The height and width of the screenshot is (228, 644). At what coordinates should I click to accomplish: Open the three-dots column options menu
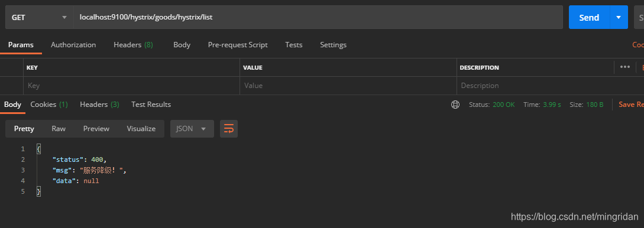[625, 67]
